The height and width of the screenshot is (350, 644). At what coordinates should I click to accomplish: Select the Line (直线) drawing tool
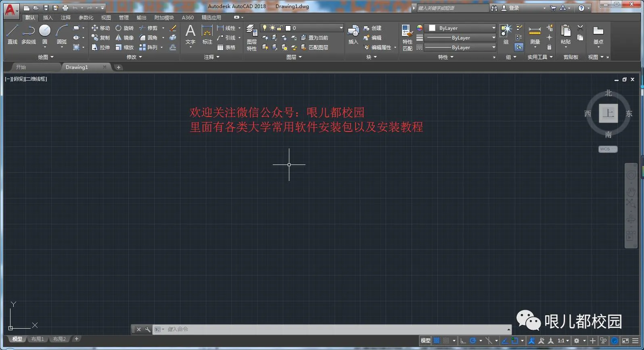pos(13,34)
